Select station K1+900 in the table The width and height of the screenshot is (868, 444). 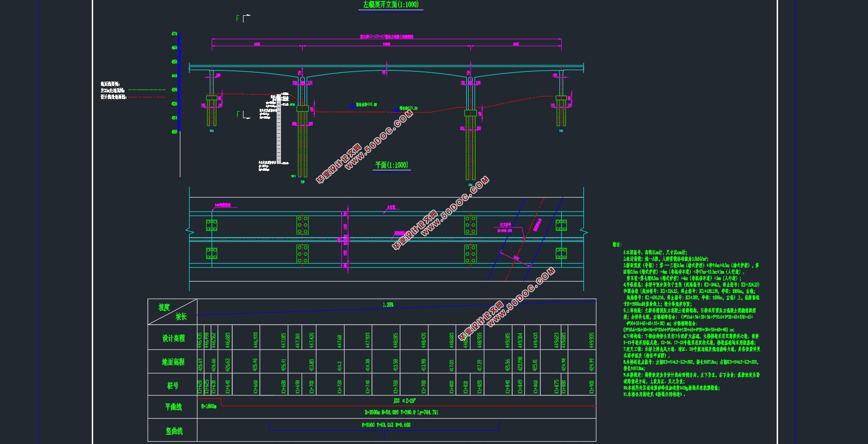(x=591, y=386)
